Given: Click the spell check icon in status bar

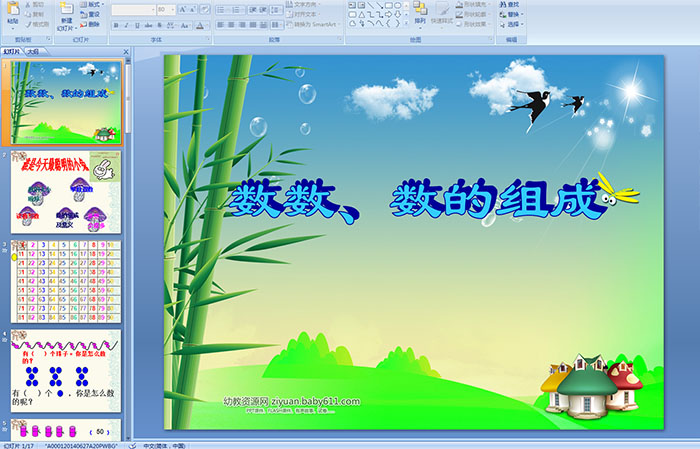Looking at the screenshot, I should pyautogui.click(x=132, y=445).
